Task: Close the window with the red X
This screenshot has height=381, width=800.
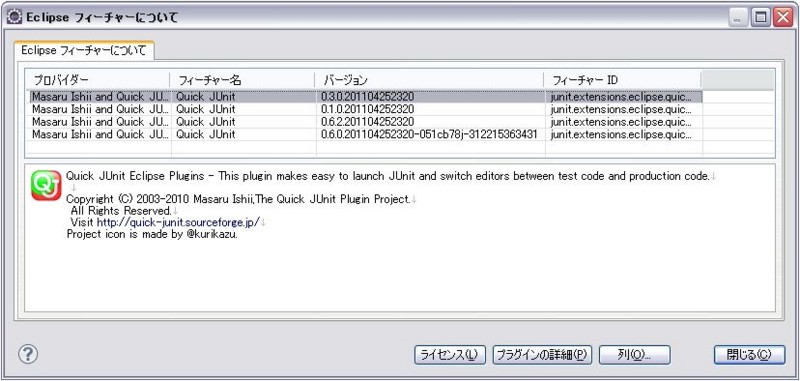Action: pyautogui.click(x=782, y=18)
